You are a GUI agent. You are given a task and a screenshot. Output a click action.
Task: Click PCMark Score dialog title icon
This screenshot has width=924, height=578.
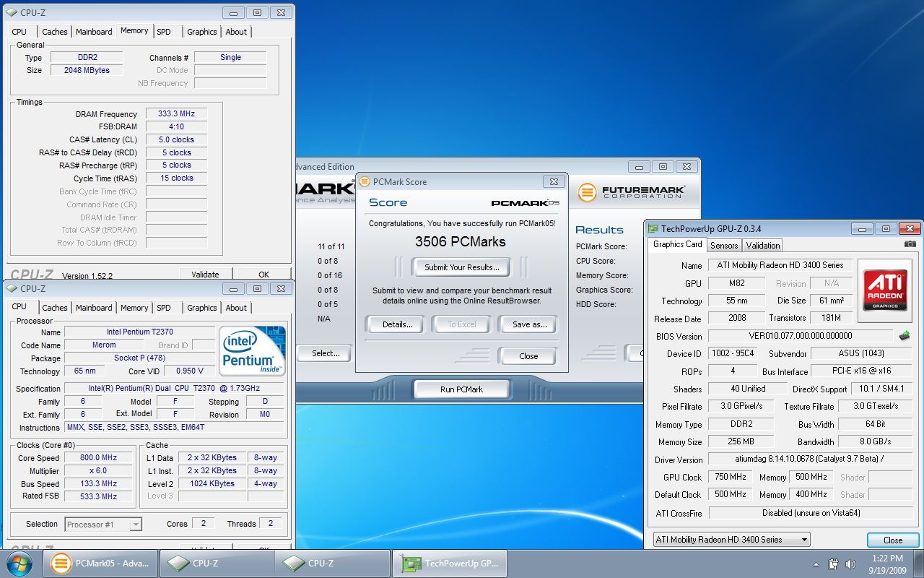[365, 182]
